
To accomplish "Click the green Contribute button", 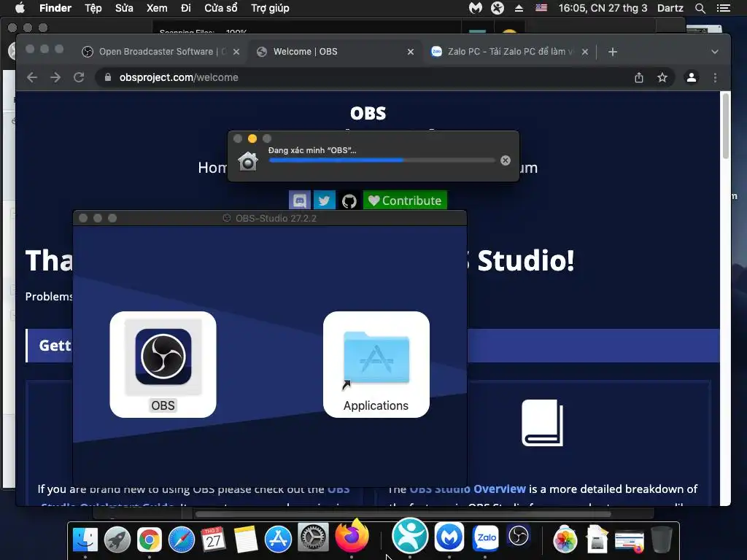I will [x=405, y=201].
